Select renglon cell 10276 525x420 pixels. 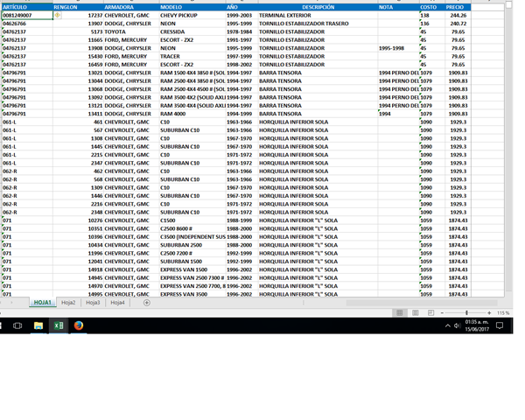78,220
